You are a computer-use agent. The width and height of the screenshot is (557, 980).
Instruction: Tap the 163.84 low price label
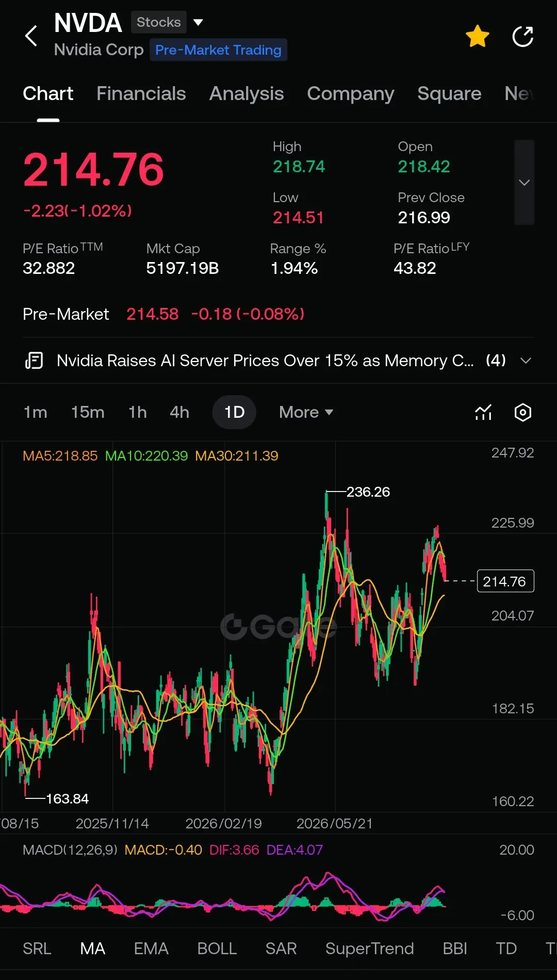[x=68, y=799]
